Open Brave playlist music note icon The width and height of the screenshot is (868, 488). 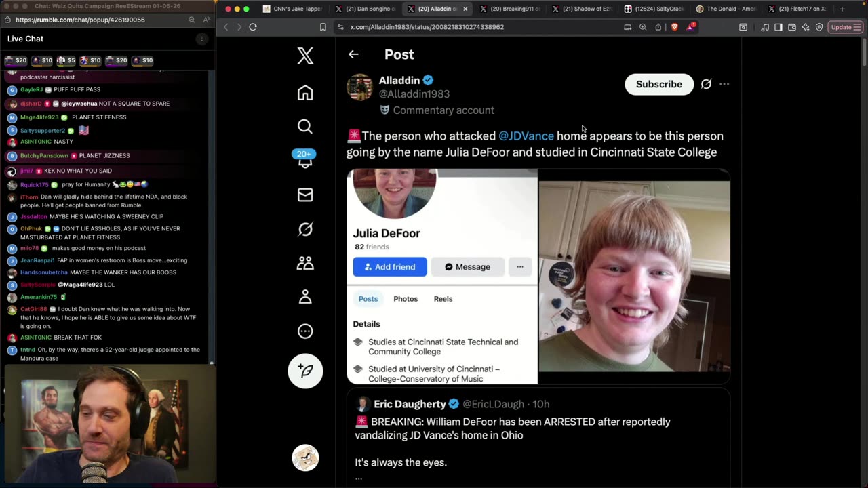(765, 27)
